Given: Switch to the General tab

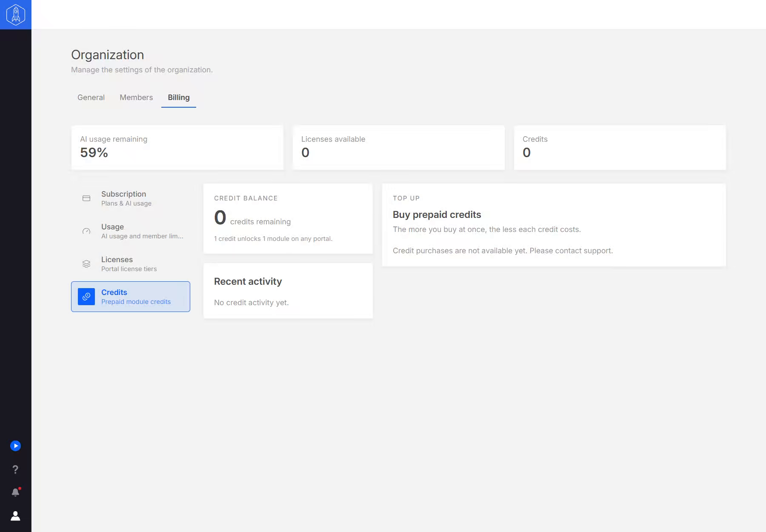Looking at the screenshot, I should [x=91, y=97].
